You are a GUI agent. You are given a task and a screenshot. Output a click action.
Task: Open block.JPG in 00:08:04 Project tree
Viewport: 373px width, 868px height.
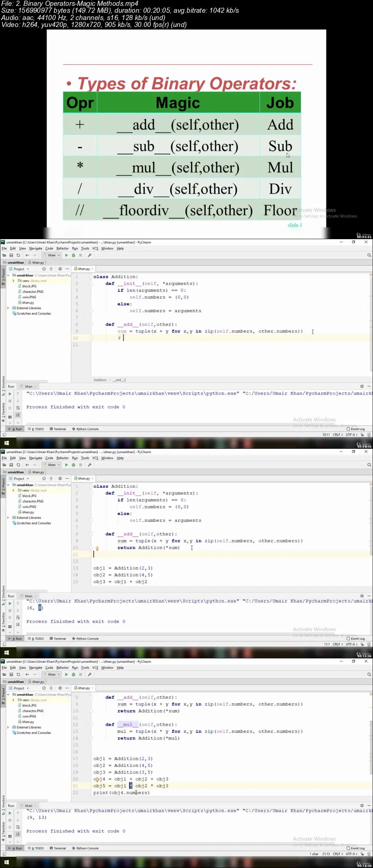(29, 286)
